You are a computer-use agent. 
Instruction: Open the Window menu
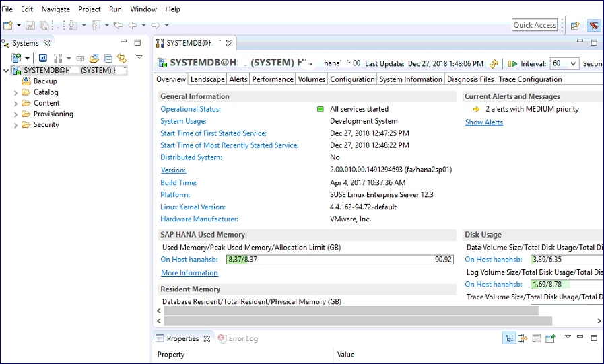143,9
